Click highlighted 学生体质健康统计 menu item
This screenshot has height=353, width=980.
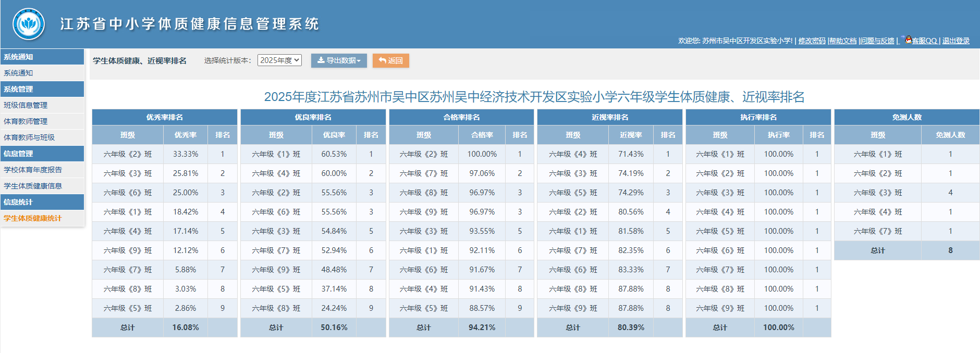(x=32, y=218)
